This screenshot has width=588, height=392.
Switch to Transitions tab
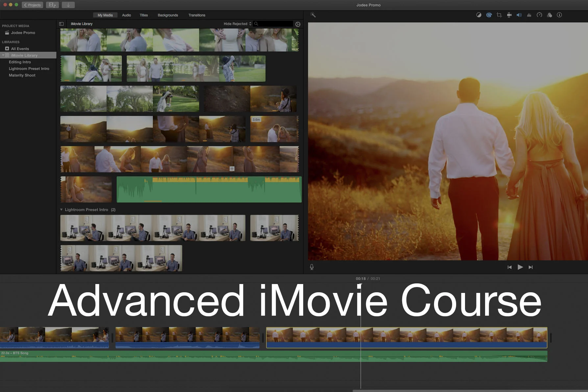pyautogui.click(x=197, y=15)
